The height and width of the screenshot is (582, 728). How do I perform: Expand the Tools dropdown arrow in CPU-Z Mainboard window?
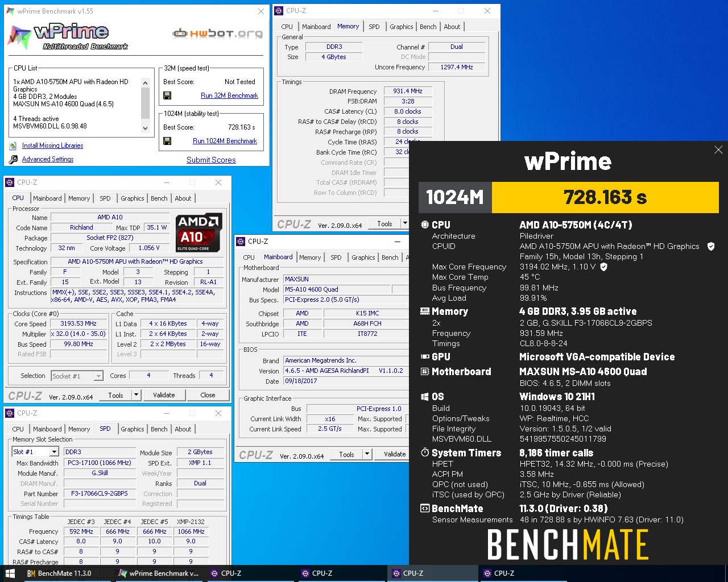click(x=367, y=454)
